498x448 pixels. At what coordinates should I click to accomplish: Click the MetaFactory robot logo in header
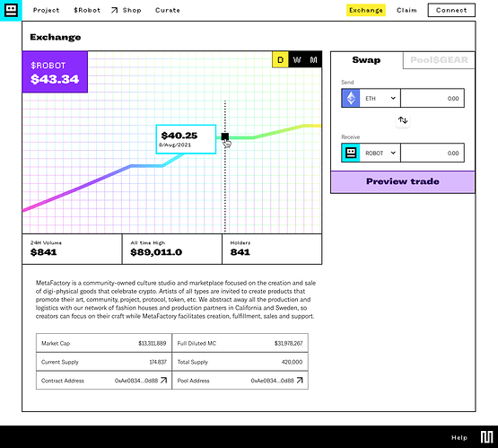11,11
